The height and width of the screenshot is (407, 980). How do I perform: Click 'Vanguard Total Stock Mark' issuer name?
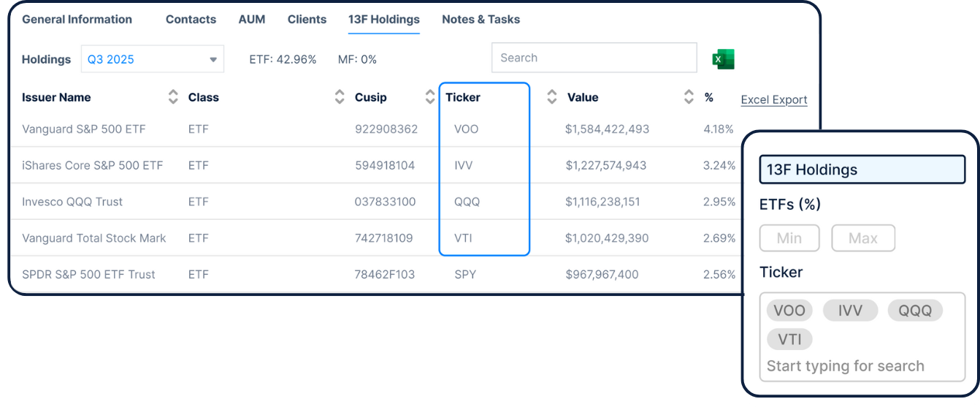94,238
